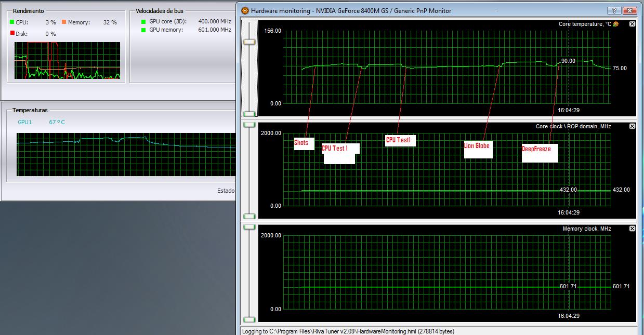Click the 'CPU:' label in Rendimiento

22,22
